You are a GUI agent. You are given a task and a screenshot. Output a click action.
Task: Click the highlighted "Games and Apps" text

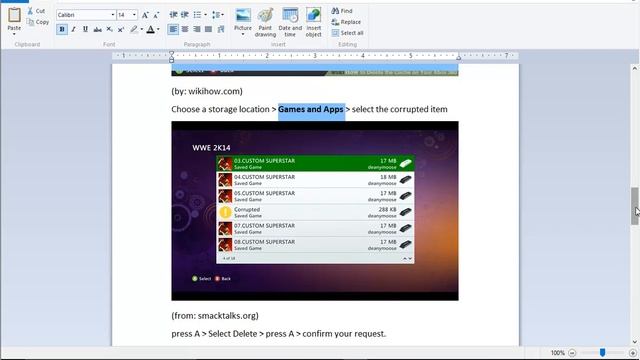311,109
